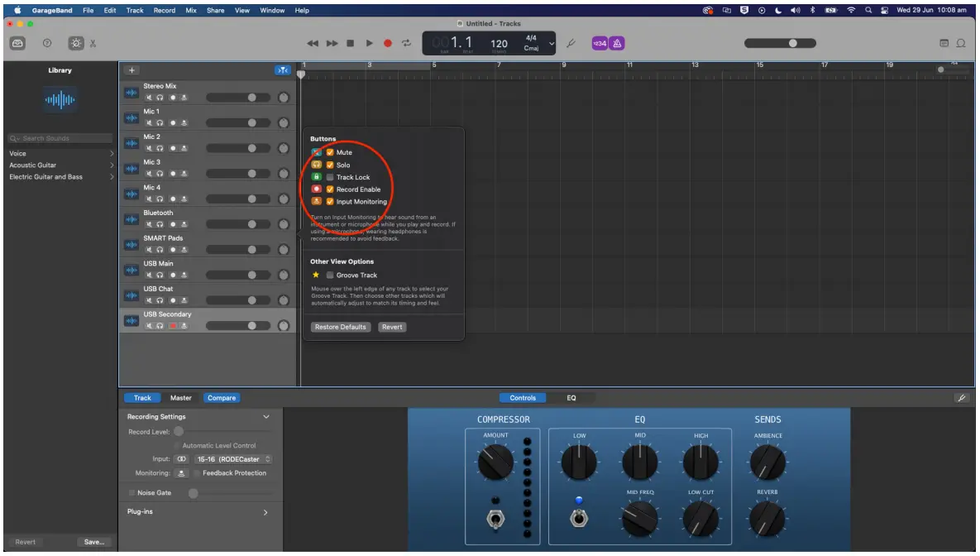Collapse the Recording Settings section
The width and height of the screenshot is (980, 556).
point(266,416)
